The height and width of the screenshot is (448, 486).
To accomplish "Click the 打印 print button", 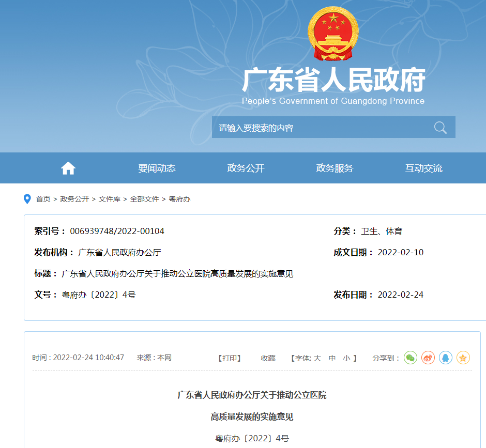I will (x=230, y=358).
